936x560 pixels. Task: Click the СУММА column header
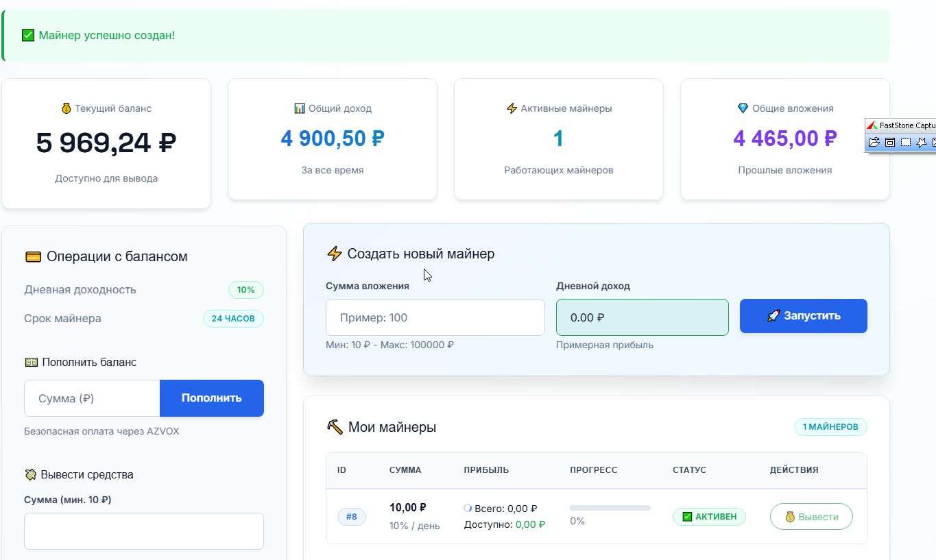pos(405,470)
